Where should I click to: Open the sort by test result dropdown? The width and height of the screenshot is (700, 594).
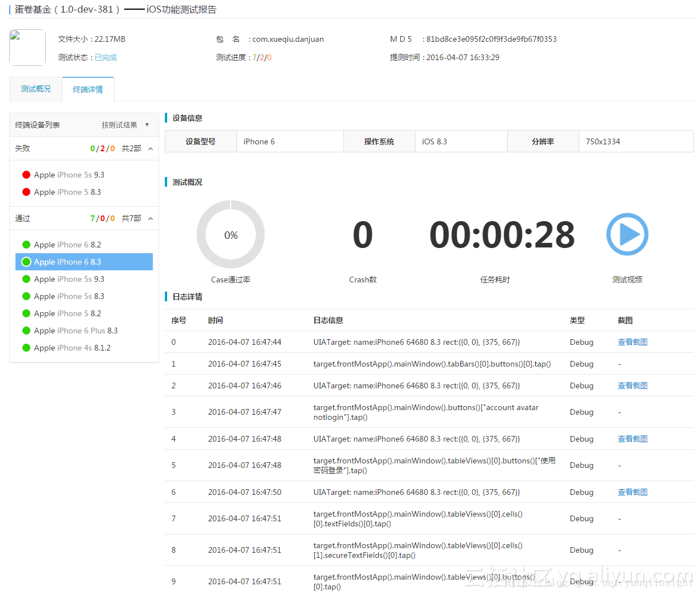coord(125,125)
